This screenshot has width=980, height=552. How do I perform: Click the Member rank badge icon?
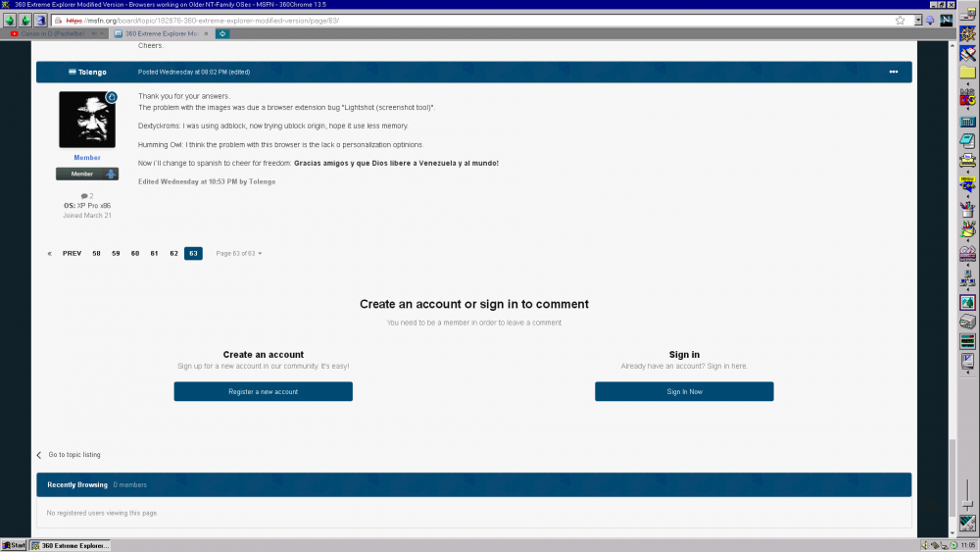[87, 174]
